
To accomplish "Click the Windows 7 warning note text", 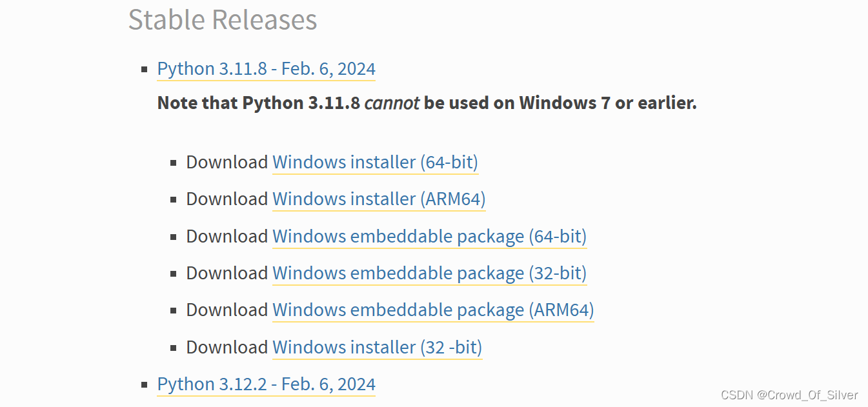I will pos(427,103).
